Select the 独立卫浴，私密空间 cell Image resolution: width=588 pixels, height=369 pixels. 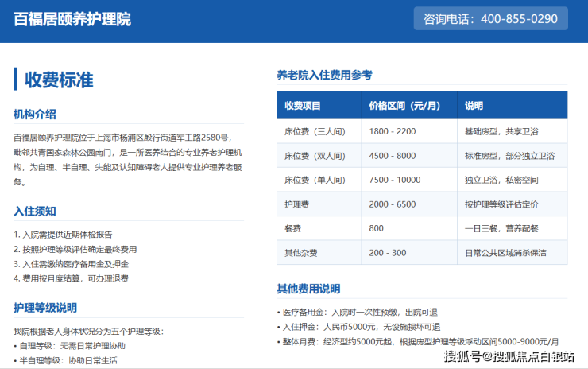(513, 180)
